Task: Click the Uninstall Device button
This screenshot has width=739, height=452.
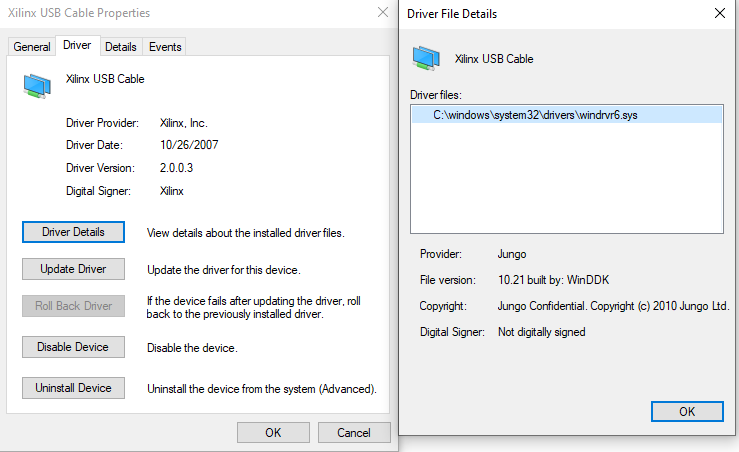Action: tap(73, 388)
